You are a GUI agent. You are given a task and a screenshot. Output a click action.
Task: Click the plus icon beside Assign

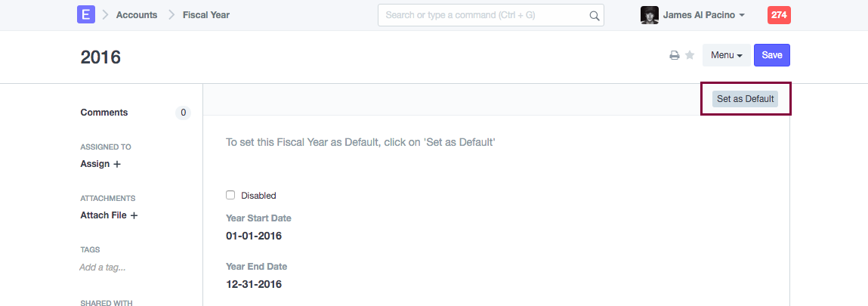(x=117, y=164)
